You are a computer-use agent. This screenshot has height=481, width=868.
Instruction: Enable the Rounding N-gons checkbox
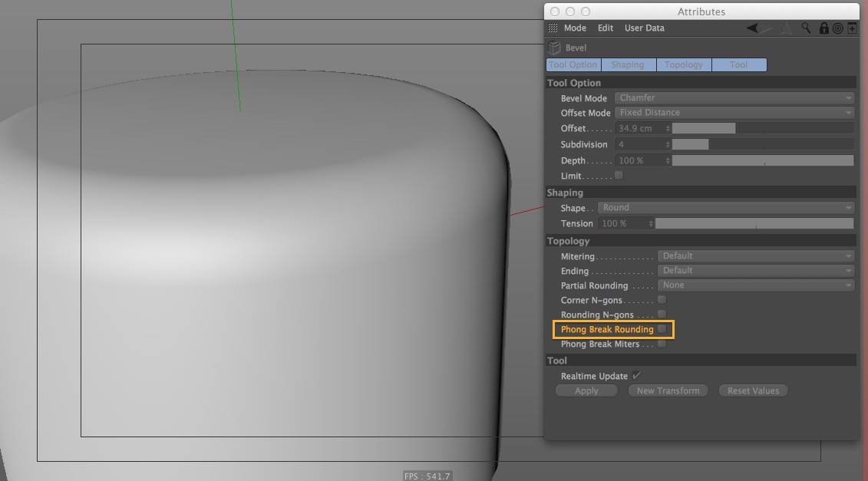point(662,315)
